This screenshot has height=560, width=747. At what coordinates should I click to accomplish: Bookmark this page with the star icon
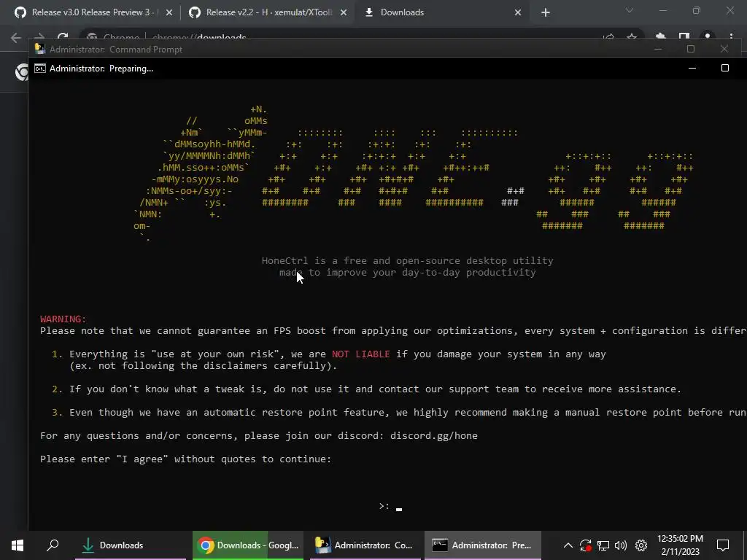(632, 37)
